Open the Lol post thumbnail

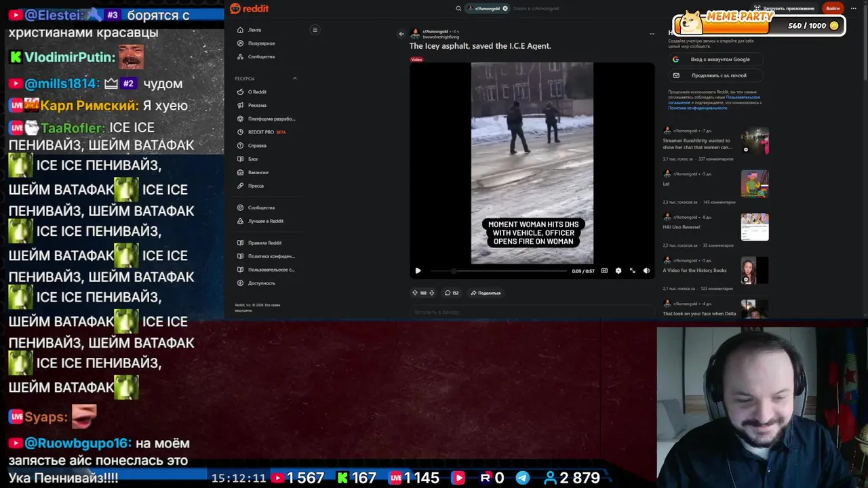click(x=755, y=184)
